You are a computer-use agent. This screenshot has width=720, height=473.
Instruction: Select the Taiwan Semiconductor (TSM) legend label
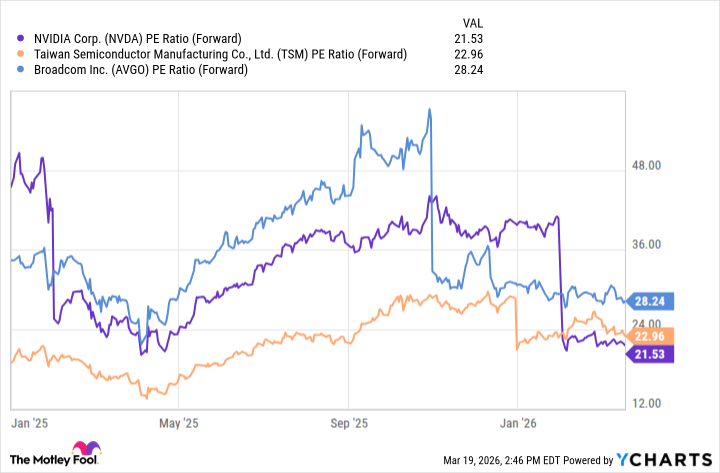212,54
